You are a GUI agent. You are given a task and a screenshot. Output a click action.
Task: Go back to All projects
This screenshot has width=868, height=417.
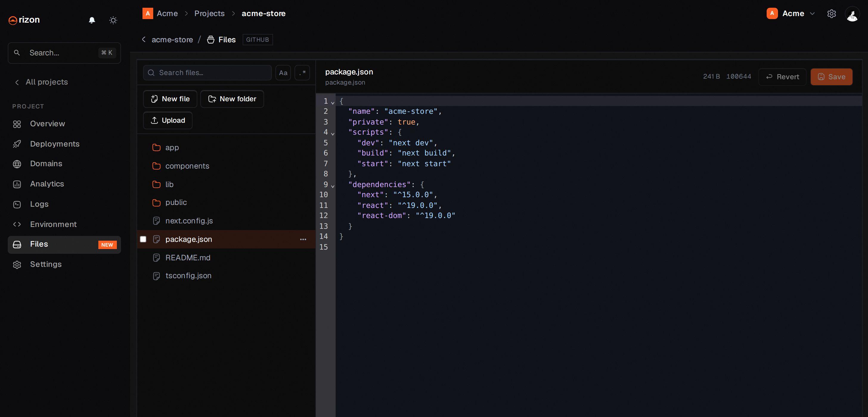coord(41,82)
